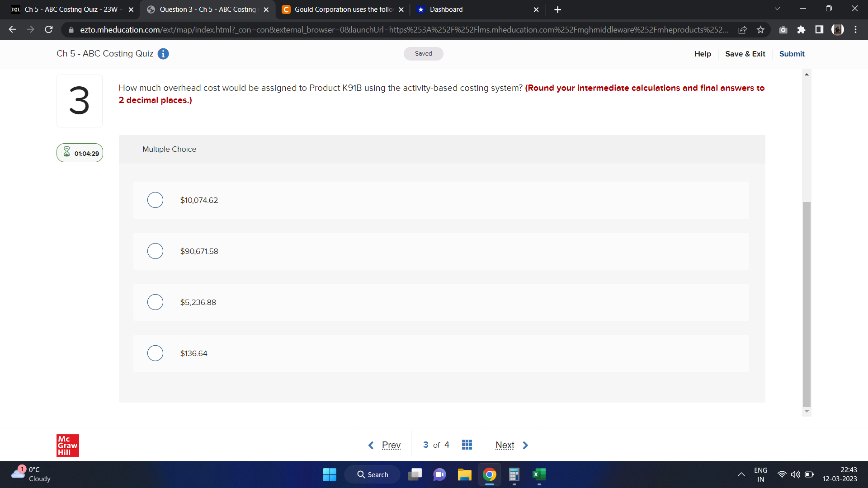Open the question navigator grid icon
This screenshot has height=488, width=868.
pos(467,445)
